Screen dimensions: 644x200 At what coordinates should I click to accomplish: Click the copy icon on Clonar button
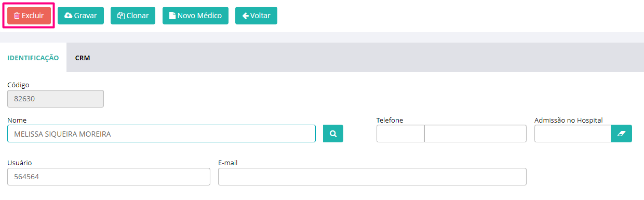pyautogui.click(x=121, y=16)
